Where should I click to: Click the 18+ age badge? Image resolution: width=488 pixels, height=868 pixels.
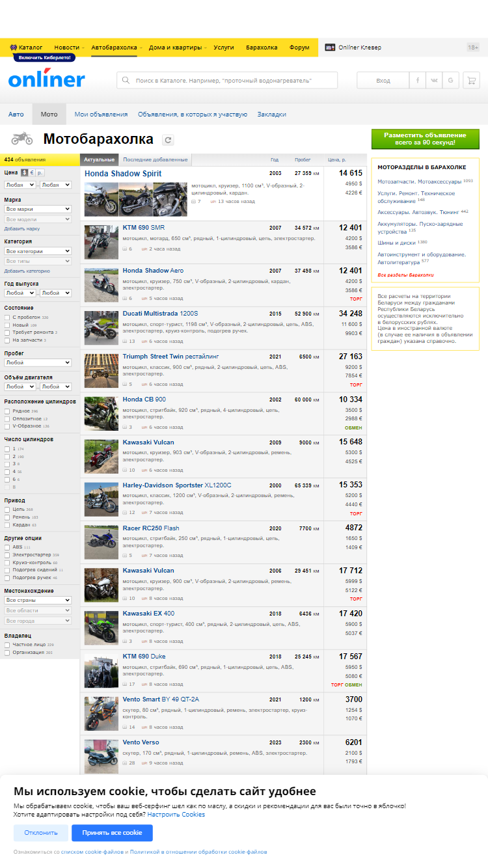[x=473, y=47]
